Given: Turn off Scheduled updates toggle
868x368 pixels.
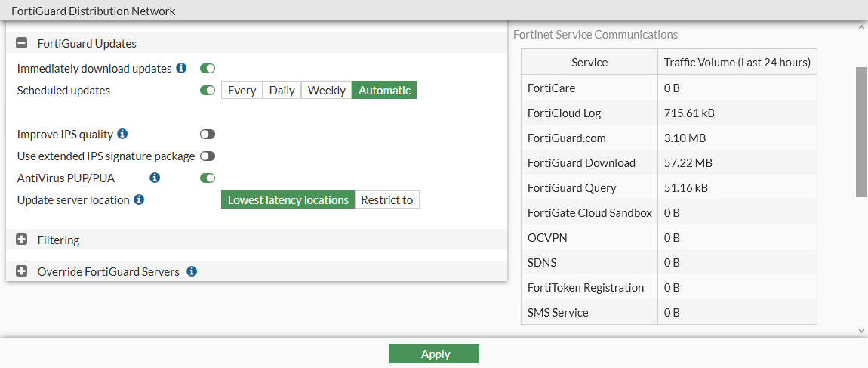Looking at the screenshot, I should [x=208, y=91].
